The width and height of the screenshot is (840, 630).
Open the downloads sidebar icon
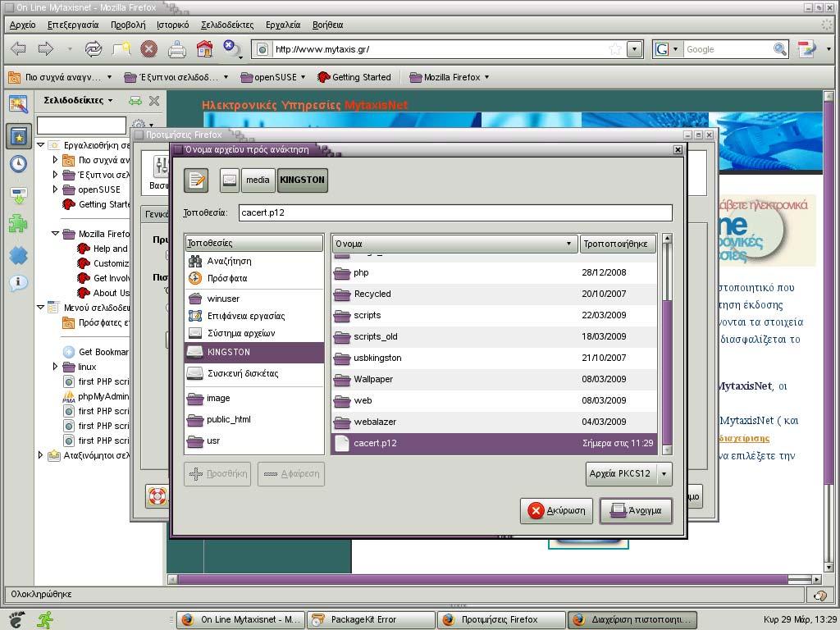click(18, 195)
